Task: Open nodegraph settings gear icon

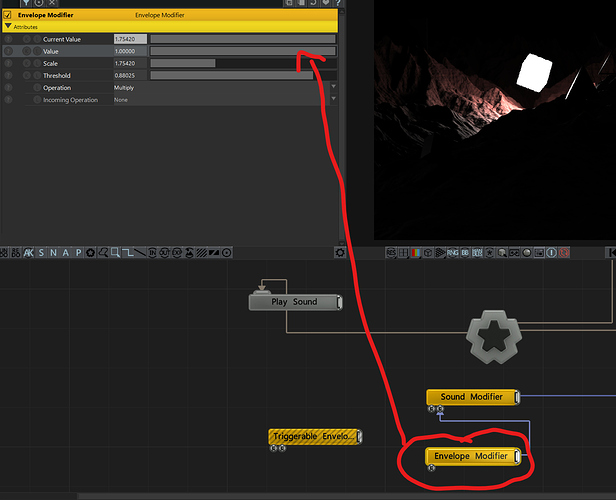Action: click(340, 253)
